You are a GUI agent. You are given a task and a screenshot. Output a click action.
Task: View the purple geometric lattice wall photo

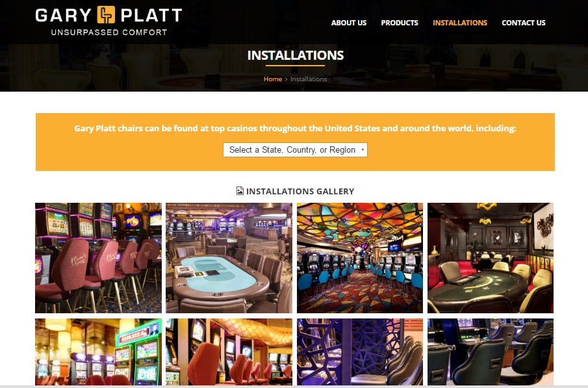point(360,352)
